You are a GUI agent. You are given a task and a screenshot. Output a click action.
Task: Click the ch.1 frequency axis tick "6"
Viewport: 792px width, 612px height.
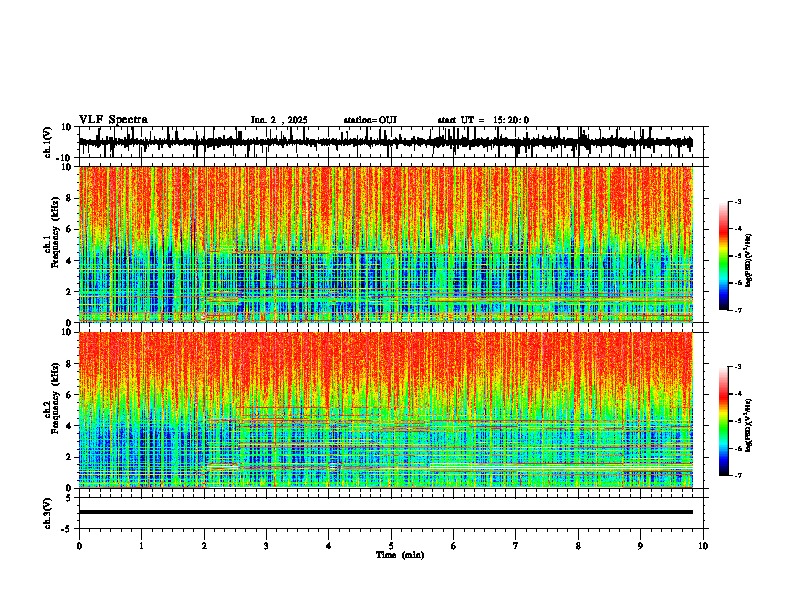pyautogui.click(x=69, y=229)
